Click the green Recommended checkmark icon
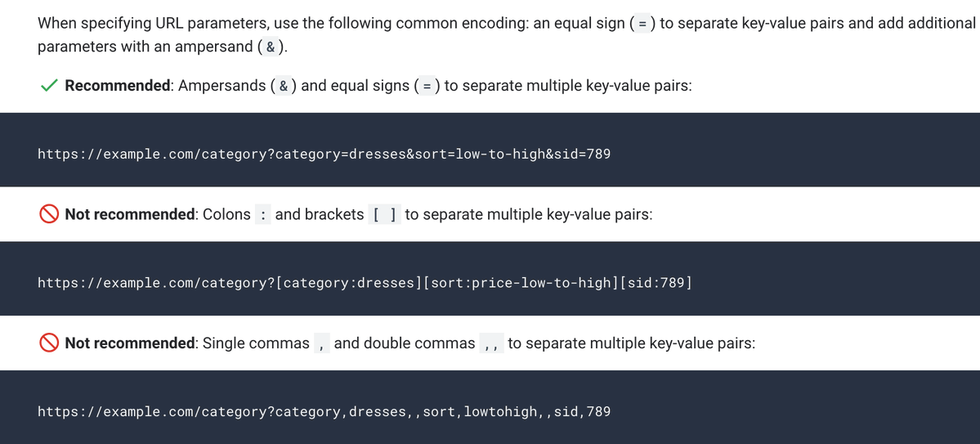Image resolution: width=980 pixels, height=444 pixels. (x=49, y=86)
